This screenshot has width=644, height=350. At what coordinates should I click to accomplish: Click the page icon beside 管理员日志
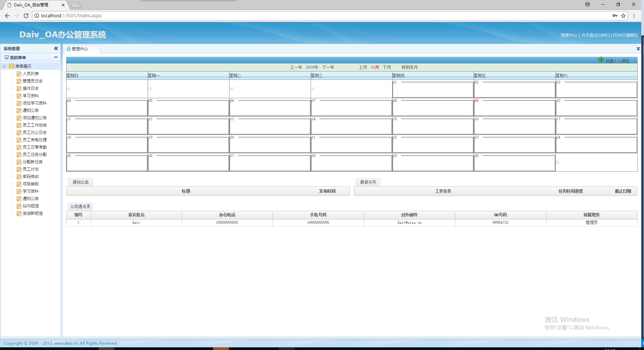(x=19, y=81)
